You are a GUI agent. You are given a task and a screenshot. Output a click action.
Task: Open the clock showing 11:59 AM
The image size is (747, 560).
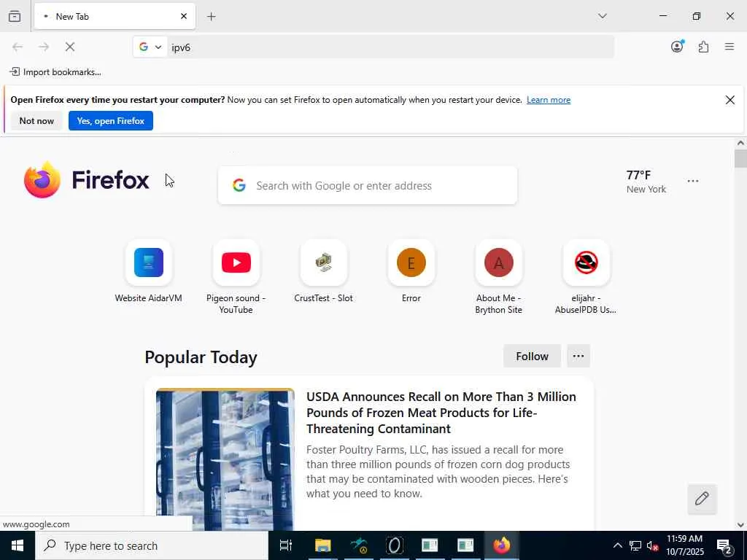pos(684,545)
